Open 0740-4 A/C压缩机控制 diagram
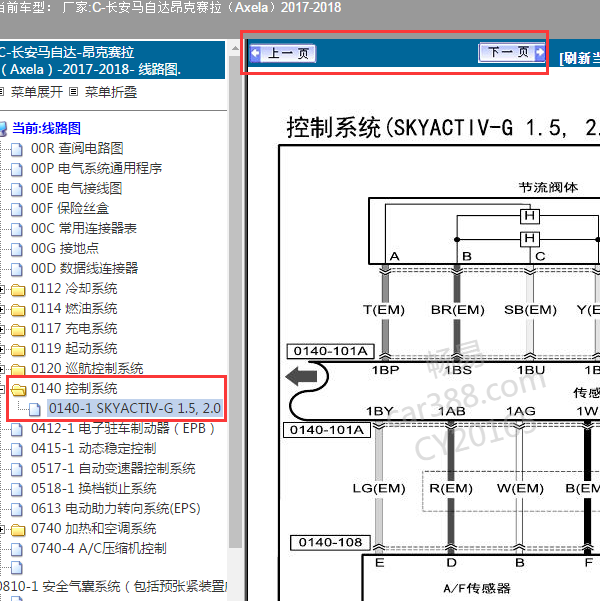This screenshot has height=601, width=600. 99,548
